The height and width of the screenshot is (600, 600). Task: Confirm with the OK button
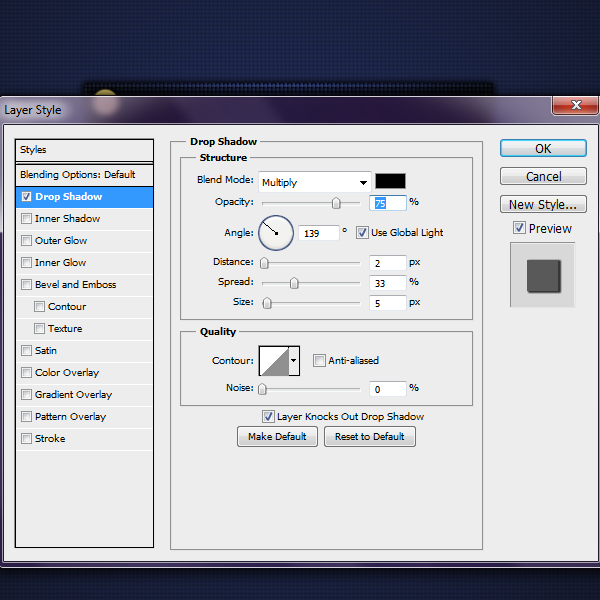[543, 148]
